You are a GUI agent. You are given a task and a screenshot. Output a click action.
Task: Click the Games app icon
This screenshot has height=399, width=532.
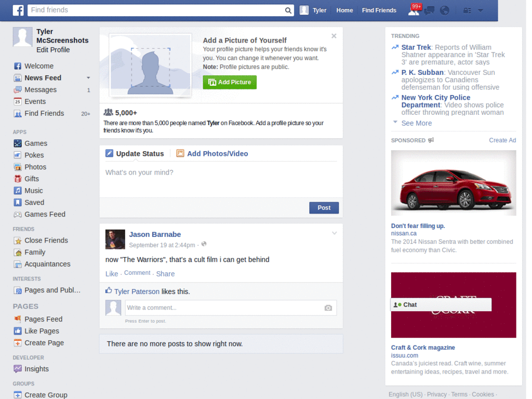click(x=18, y=143)
